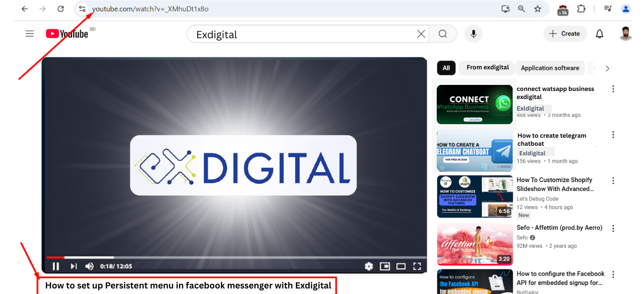
Task: Clear the search text with the X
Action: (x=421, y=34)
